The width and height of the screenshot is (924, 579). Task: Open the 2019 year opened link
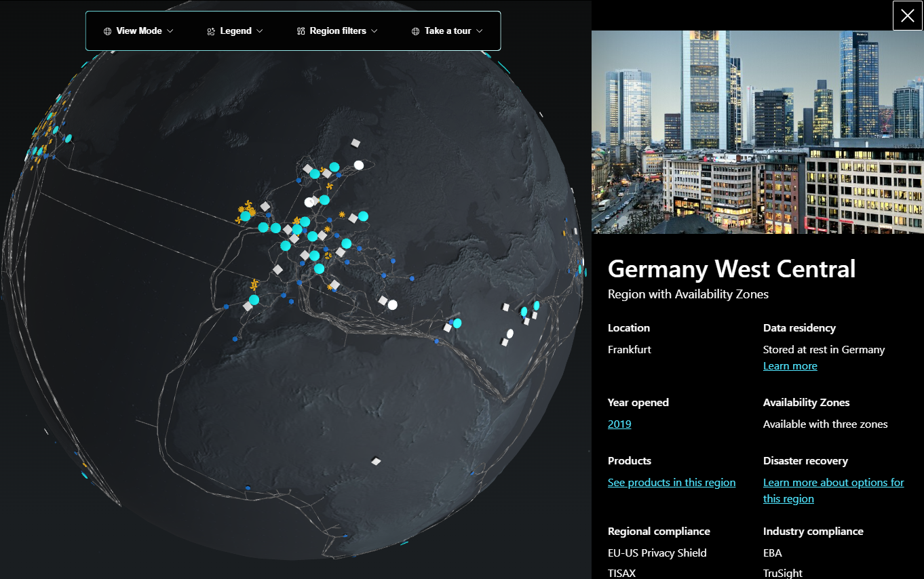pos(619,424)
